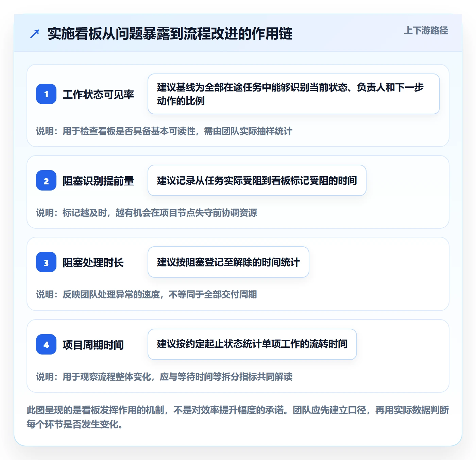Click the number 4 badge

[x=46, y=344]
